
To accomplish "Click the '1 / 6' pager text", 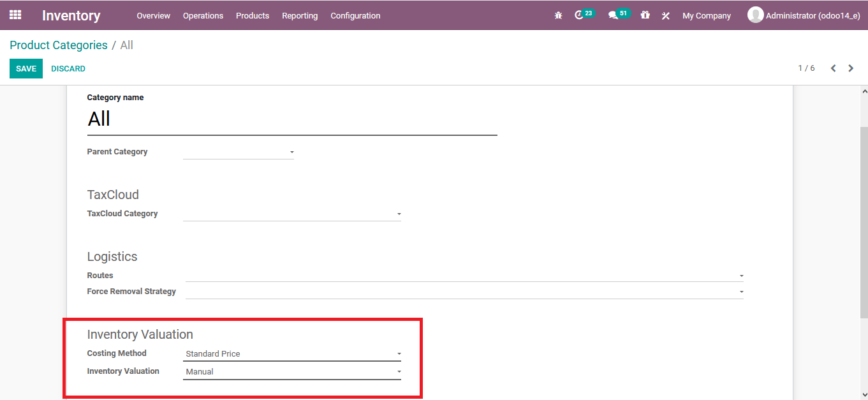I will pyautogui.click(x=806, y=68).
